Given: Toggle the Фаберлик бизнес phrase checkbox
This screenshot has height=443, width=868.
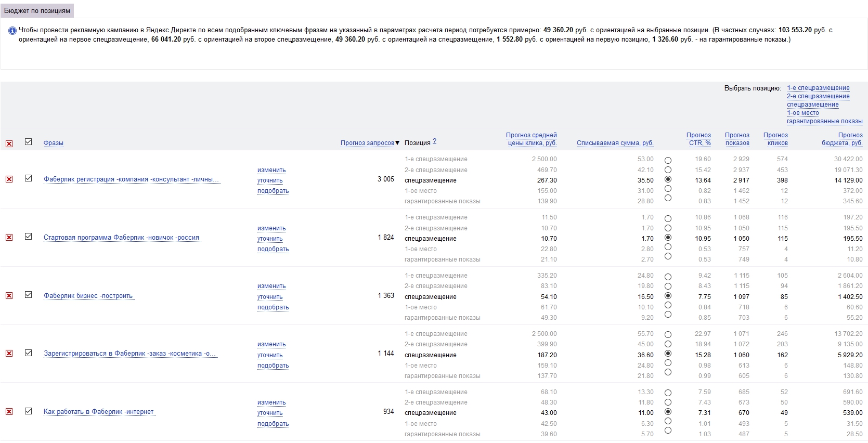Looking at the screenshot, I should coord(29,295).
